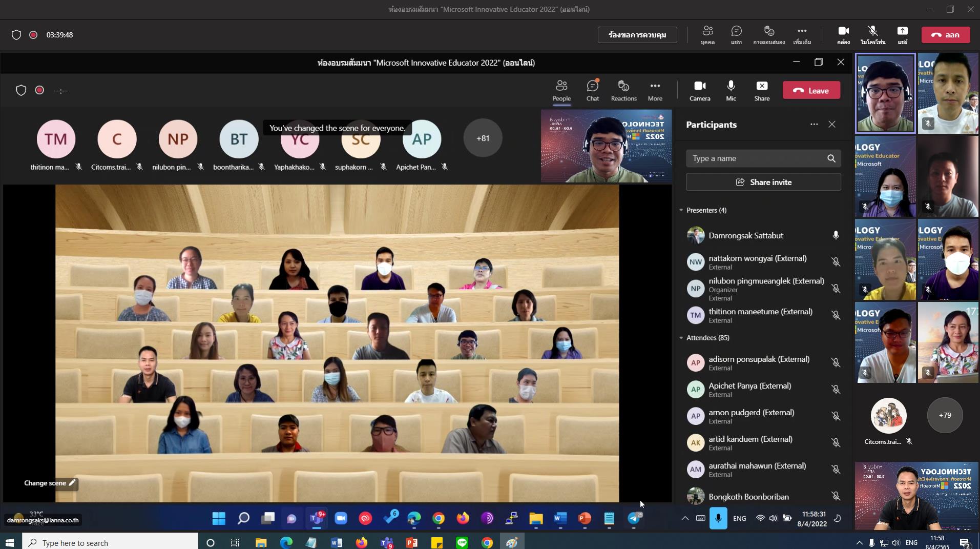Open More actions in shared meeting
This screenshot has height=549, width=980.
655,91
